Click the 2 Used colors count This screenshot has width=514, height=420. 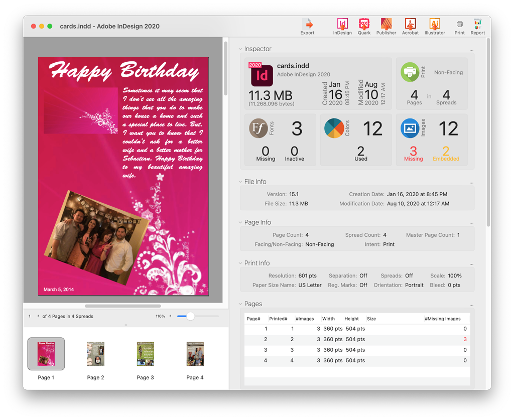pyautogui.click(x=360, y=154)
